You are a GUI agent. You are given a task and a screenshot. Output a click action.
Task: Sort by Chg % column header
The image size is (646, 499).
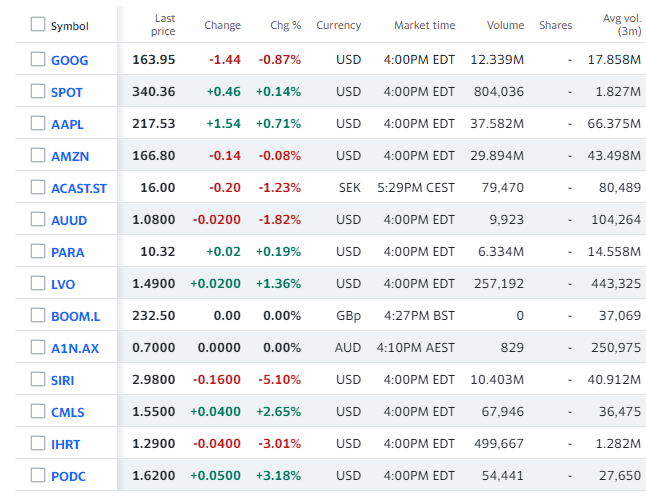click(285, 25)
